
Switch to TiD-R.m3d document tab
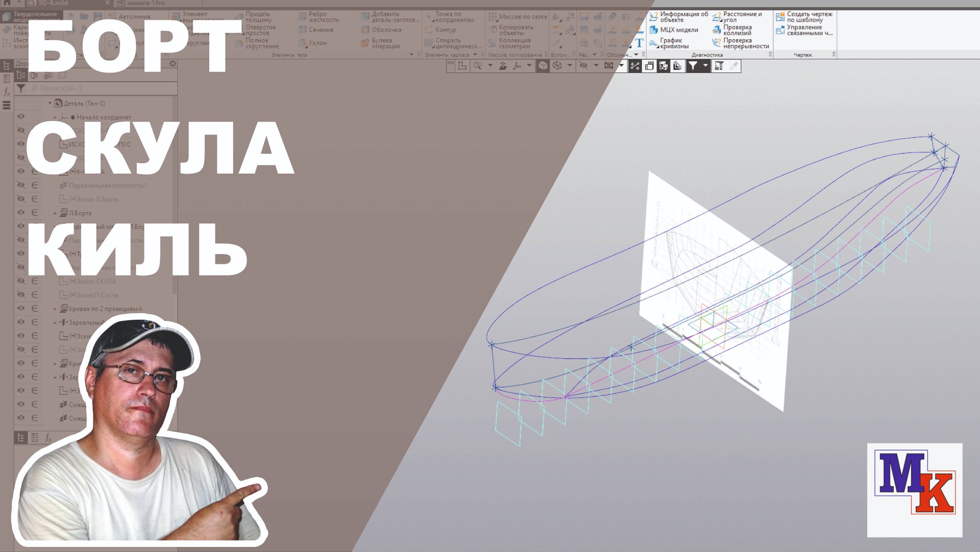(x=53, y=3)
